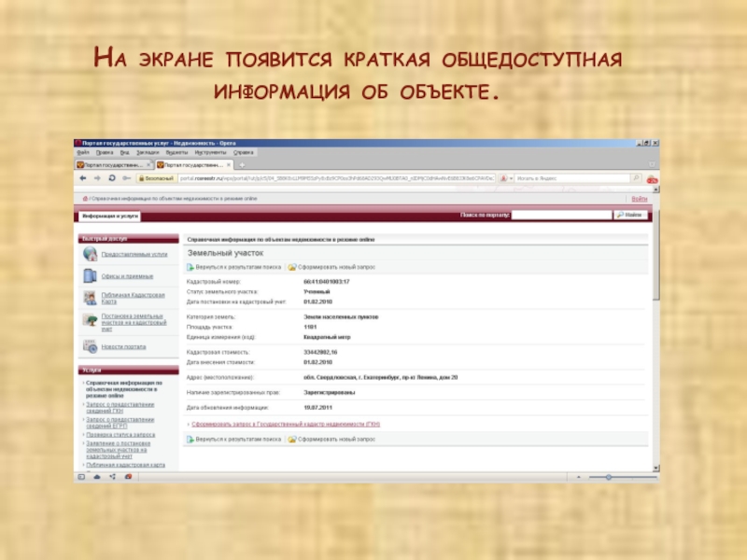Open Публичная Кадастровая Карта quick link
Image resolution: width=747 pixels, height=560 pixels.
[x=133, y=298]
